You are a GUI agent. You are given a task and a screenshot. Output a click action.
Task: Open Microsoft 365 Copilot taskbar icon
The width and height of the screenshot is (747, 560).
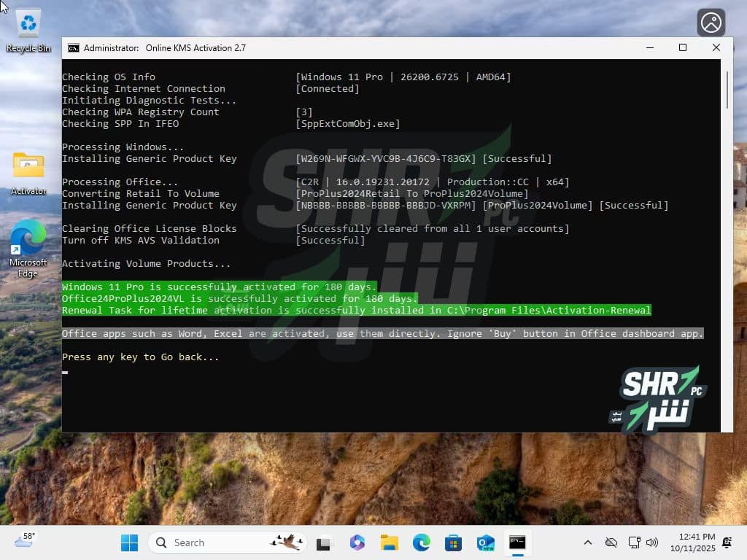point(357,542)
